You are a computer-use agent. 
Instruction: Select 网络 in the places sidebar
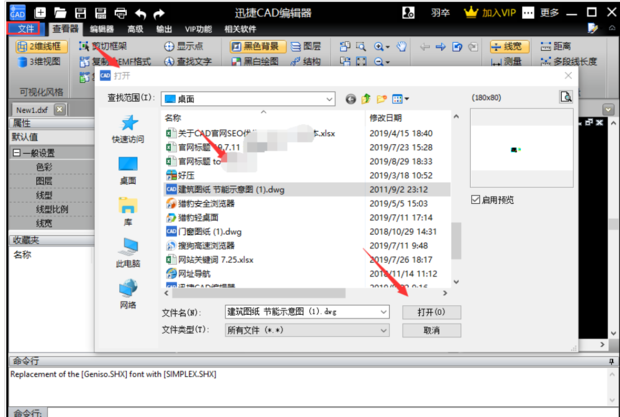tap(128, 294)
